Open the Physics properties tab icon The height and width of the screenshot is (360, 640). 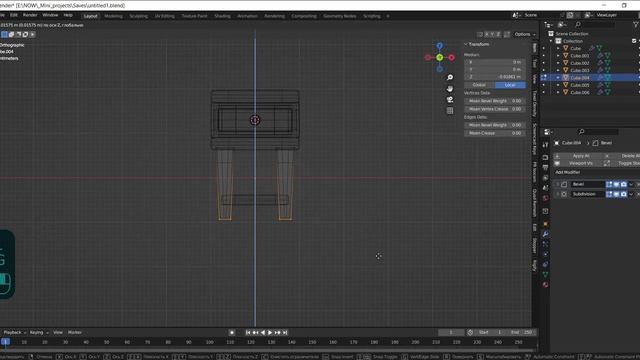545,254
